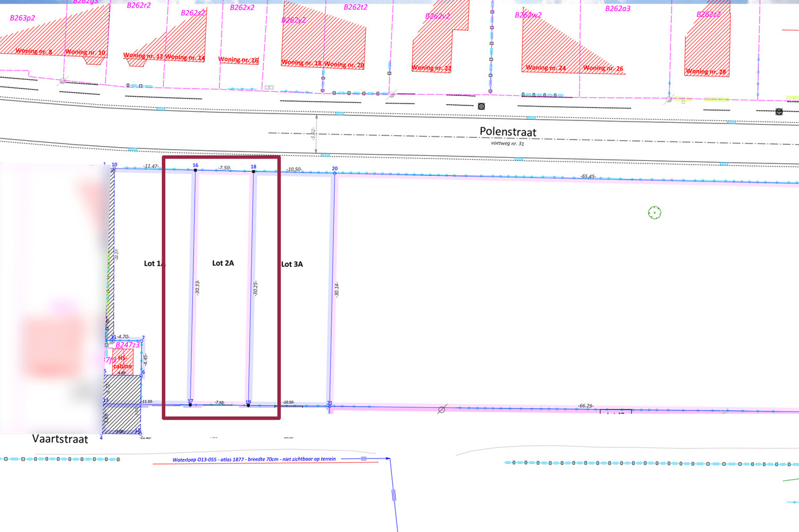Click the Lot 2A label
The image size is (799, 532).
tap(223, 263)
